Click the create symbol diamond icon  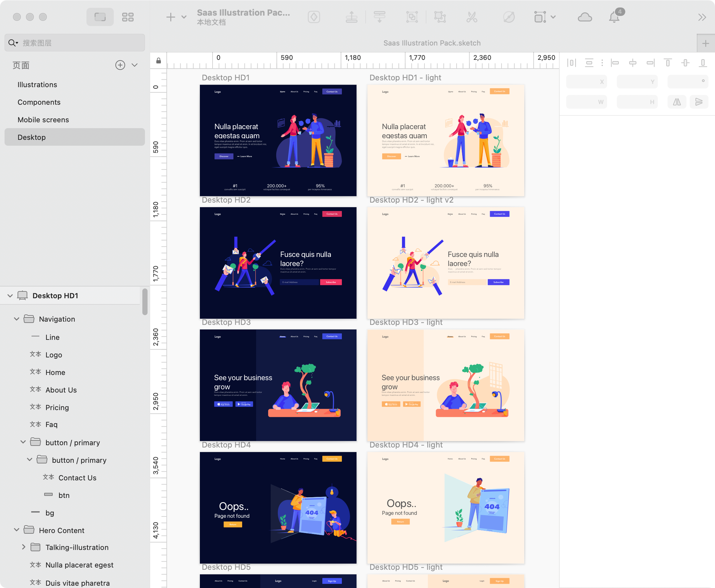(314, 17)
